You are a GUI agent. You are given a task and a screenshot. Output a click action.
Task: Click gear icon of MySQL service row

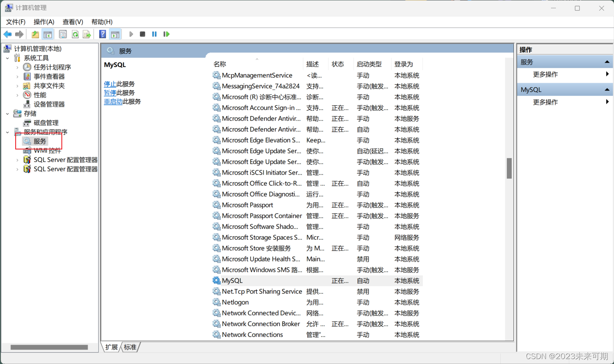216,280
